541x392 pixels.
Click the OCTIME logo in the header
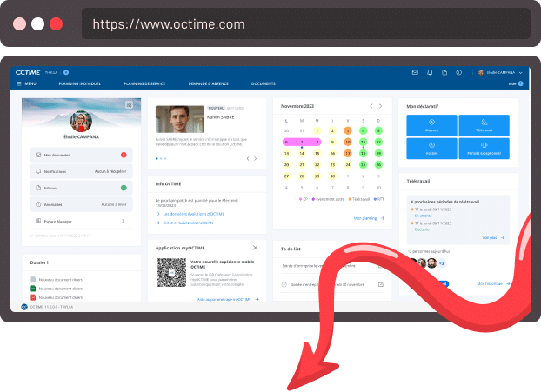tap(28, 72)
